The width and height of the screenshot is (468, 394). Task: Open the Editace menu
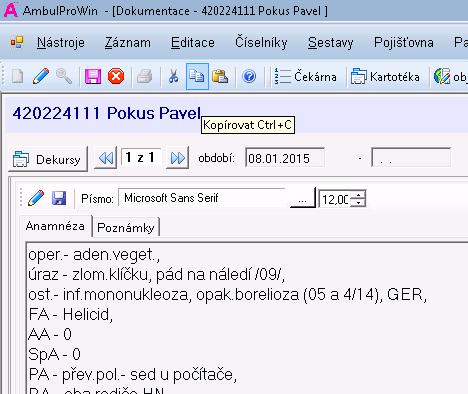point(193,43)
